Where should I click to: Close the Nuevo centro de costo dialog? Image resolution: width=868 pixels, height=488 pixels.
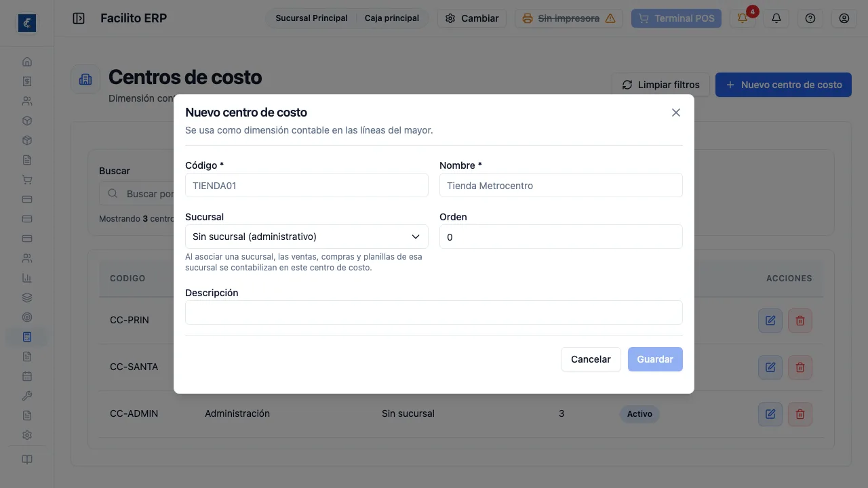click(676, 113)
